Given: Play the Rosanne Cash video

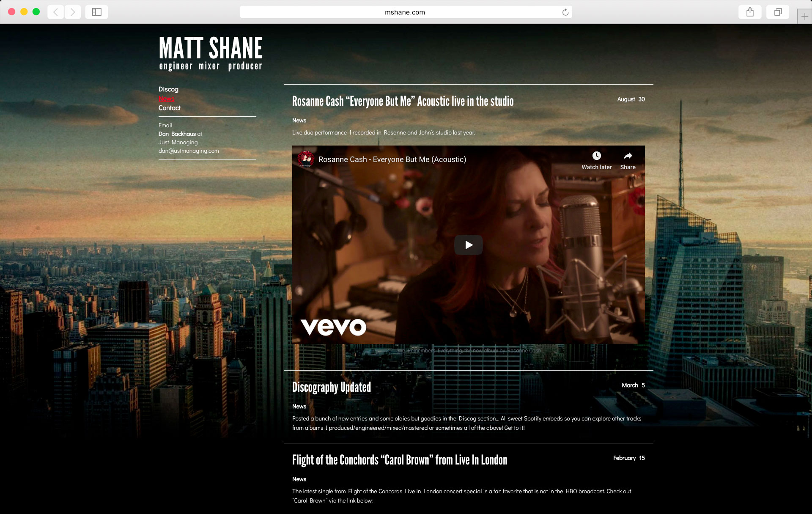Looking at the screenshot, I should pos(468,245).
